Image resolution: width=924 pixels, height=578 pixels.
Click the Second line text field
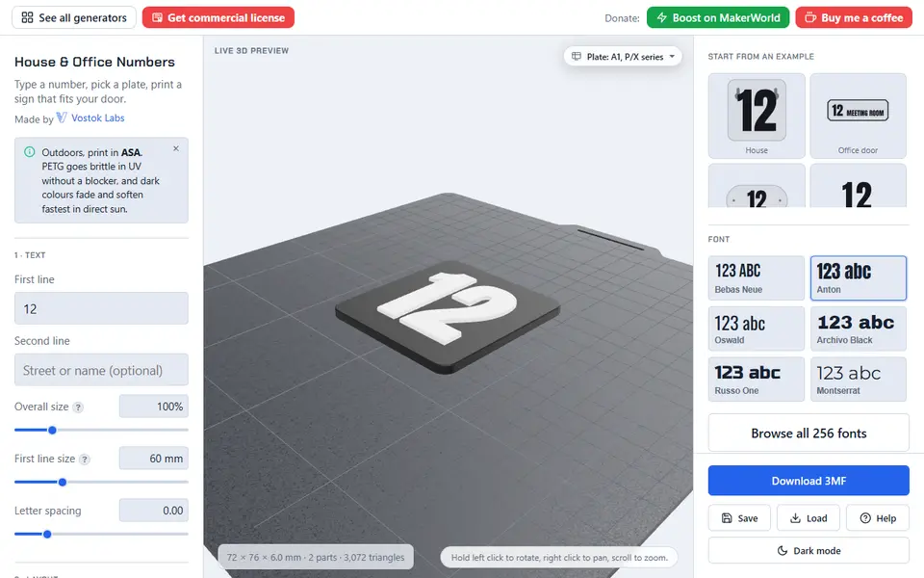pos(101,370)
